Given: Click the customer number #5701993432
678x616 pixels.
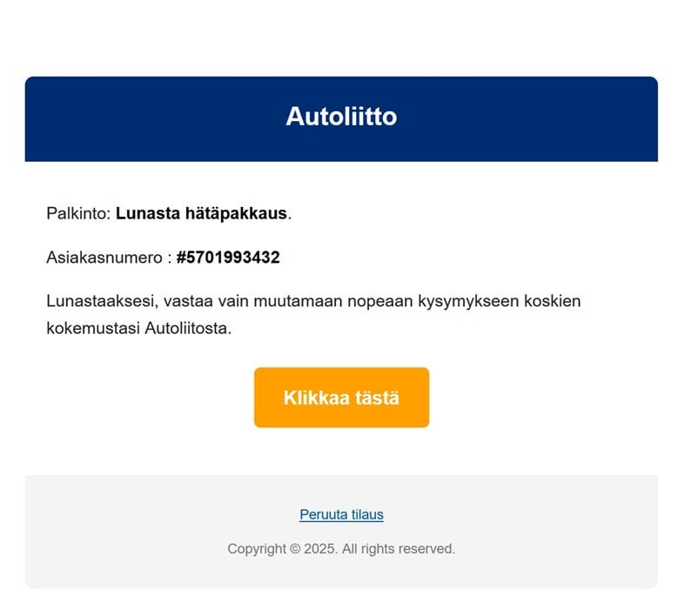Looking at the screenshot, I should tap(228, 258).
